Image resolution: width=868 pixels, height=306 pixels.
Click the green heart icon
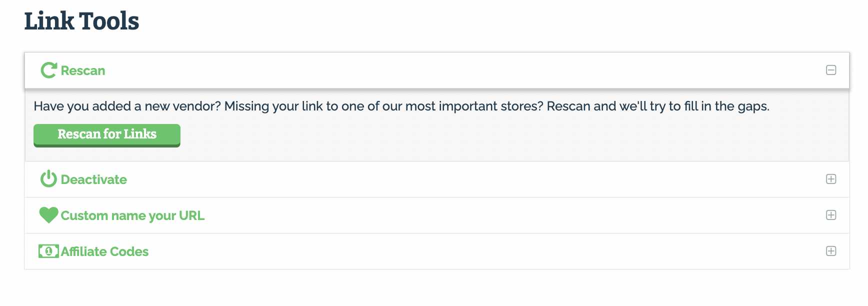point(48,215)
